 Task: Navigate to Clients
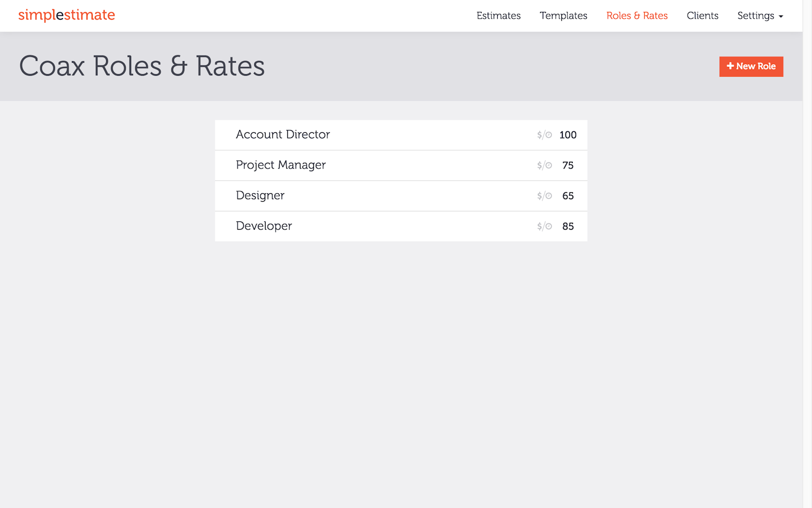tap(702, 16)
